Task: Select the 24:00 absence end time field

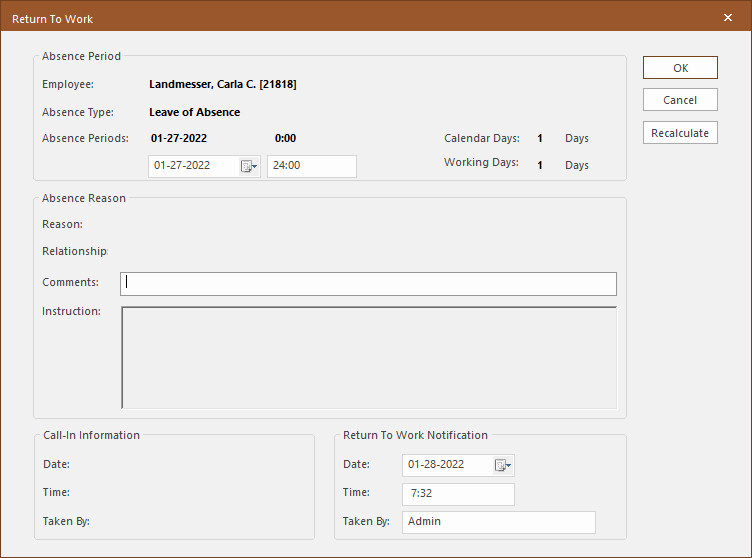Action: pyautogui.click(x=311, y=166)
